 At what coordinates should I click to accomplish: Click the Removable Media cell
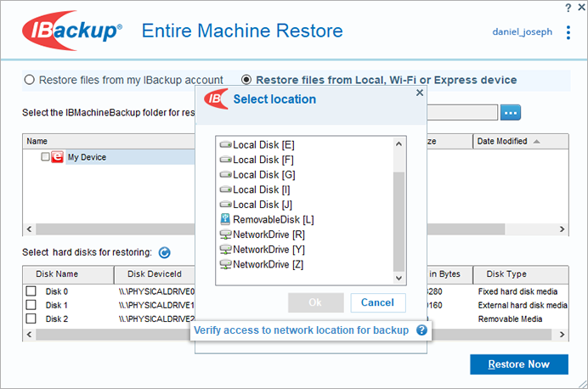pos(510,319)
